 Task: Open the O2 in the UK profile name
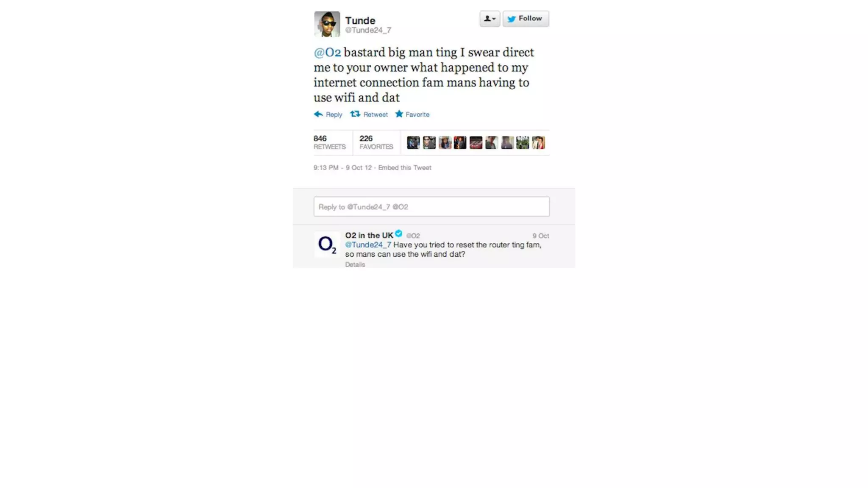(369, 236)
